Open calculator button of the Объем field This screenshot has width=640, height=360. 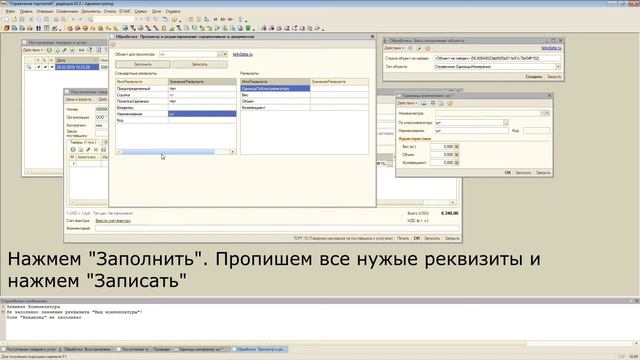(x=457, y=155)
